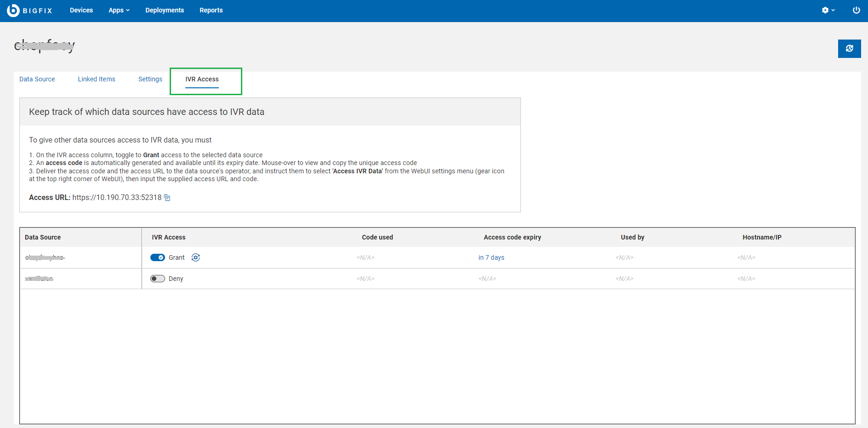Switch to the Data Source tab

click(x=37, y=79)
